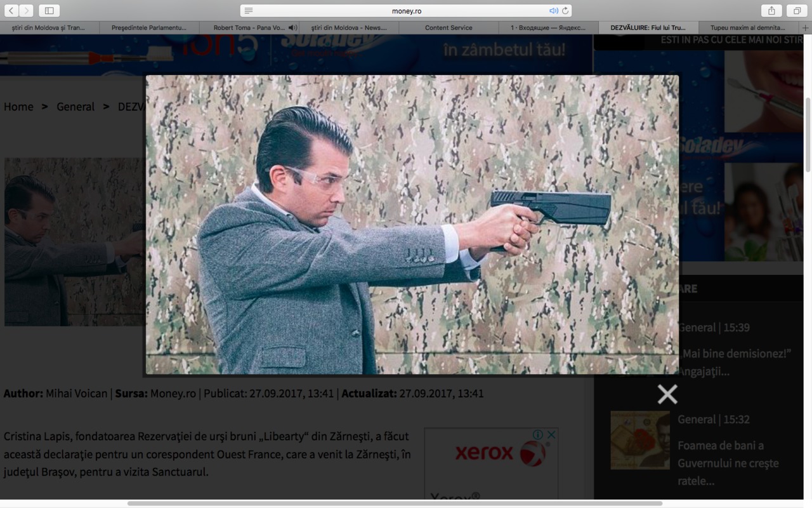Click the enlarged lightbox photo
This screenshot has height=508, width=812.
pyautogui.click(x=412, y=225)
